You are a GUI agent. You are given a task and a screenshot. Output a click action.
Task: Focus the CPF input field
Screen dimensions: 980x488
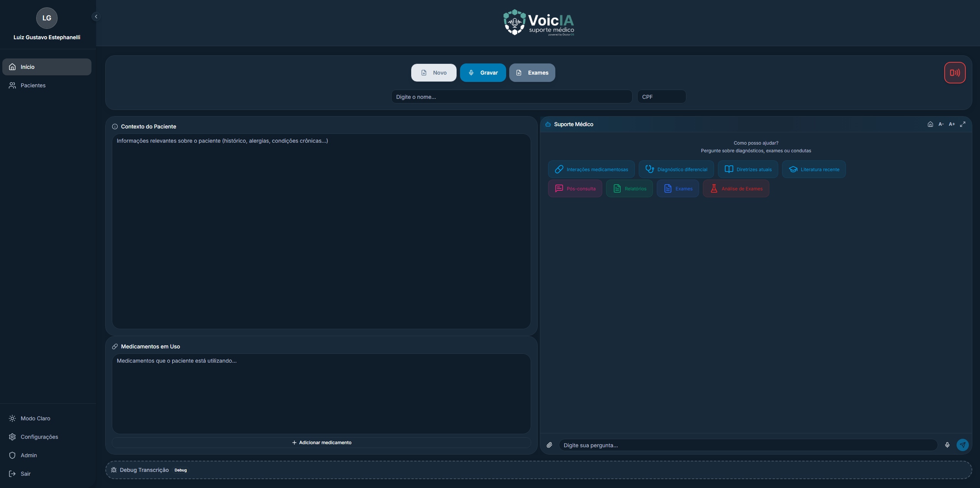tap(661, 97)
